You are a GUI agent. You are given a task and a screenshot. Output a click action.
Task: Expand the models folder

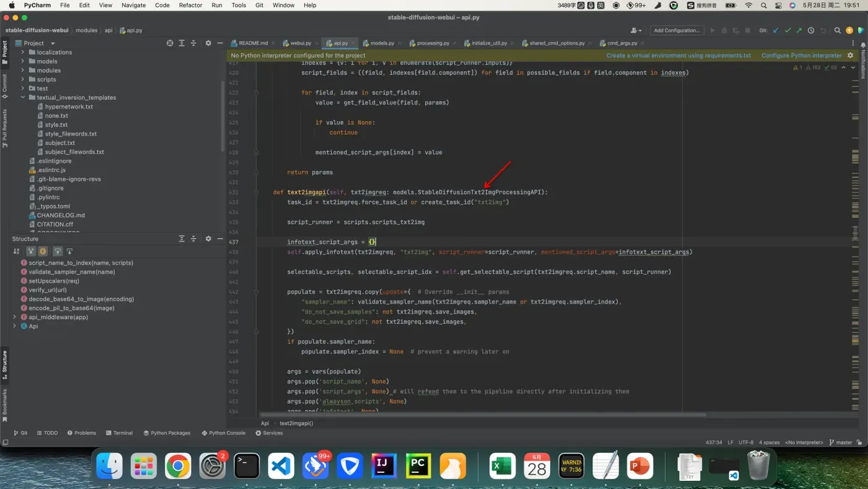click(x=23, y=61)
